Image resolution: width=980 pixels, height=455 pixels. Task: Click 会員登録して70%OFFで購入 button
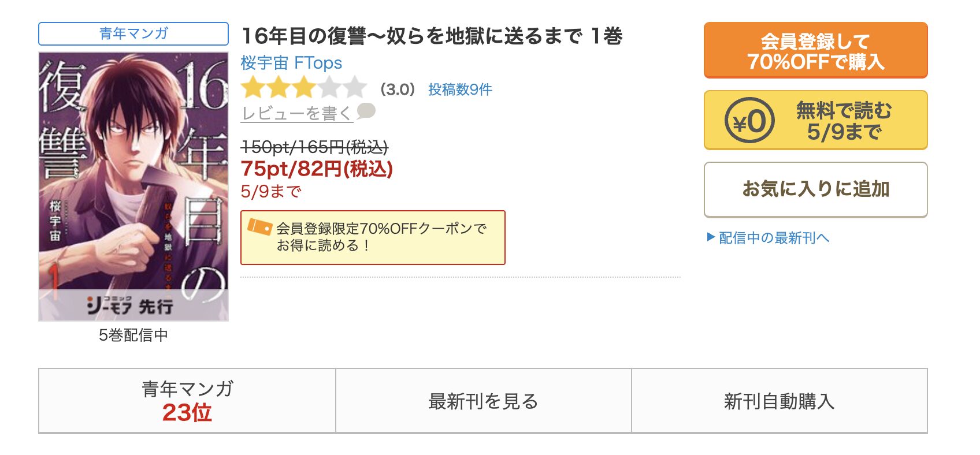click(815, 50)
